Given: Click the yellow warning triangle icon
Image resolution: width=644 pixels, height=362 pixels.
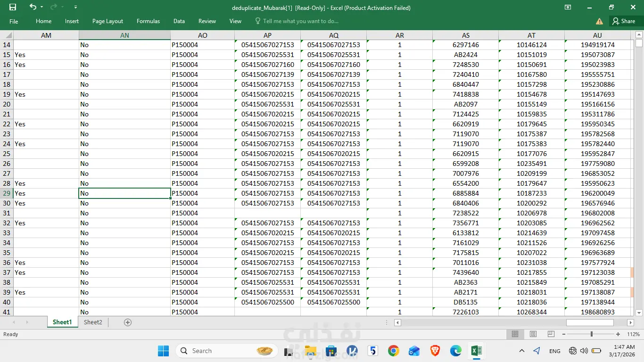Looking at the screenshot, I should point(599,21).
